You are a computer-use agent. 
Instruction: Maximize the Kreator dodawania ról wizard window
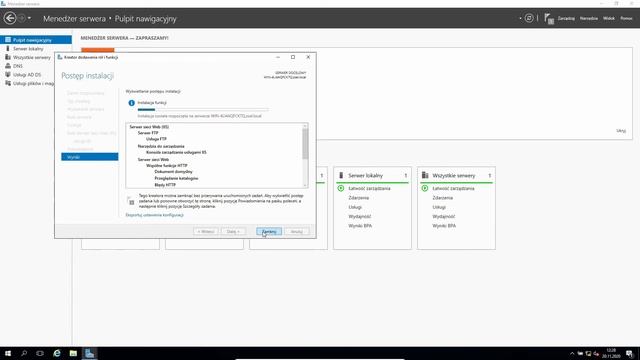click(x=293, y=57)
